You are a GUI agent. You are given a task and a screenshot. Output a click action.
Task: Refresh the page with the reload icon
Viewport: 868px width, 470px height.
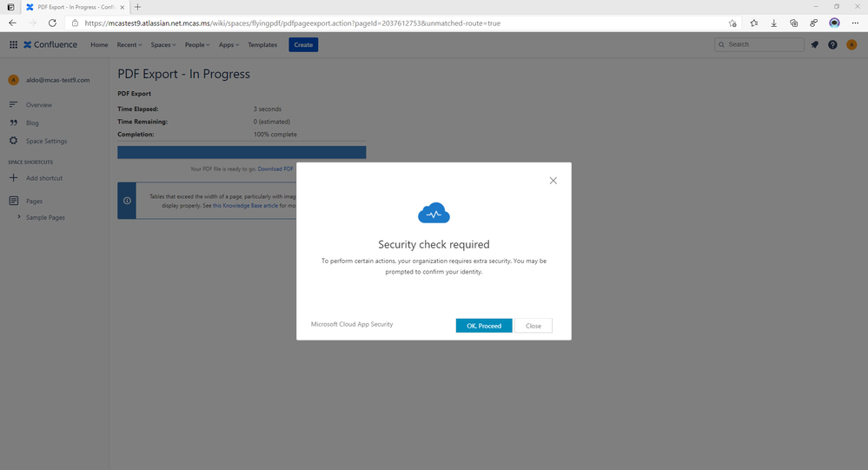52,23
